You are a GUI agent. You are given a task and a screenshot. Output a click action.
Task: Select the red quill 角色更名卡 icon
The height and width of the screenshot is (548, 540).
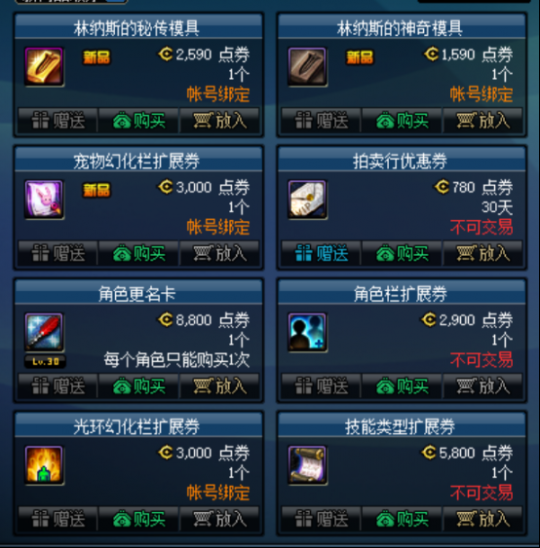click(x=44, y=332)
